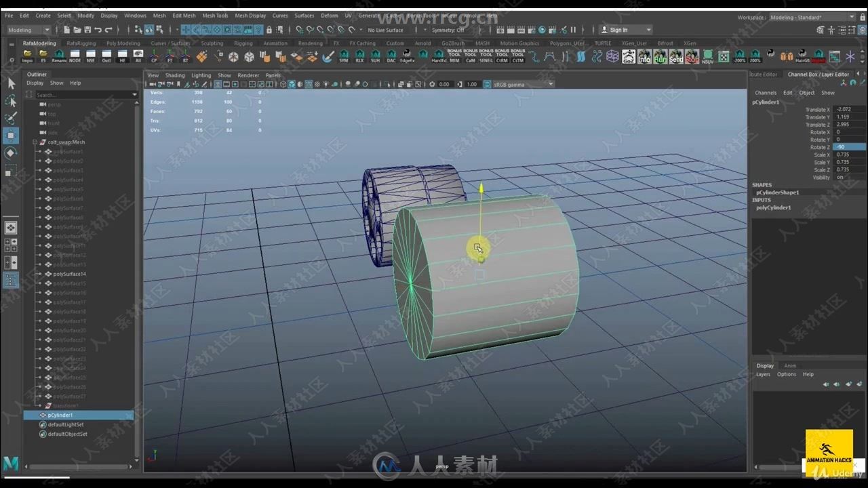Click the HairGB shelf icon
The image size is (868, 488).
[x=802, y=56]
